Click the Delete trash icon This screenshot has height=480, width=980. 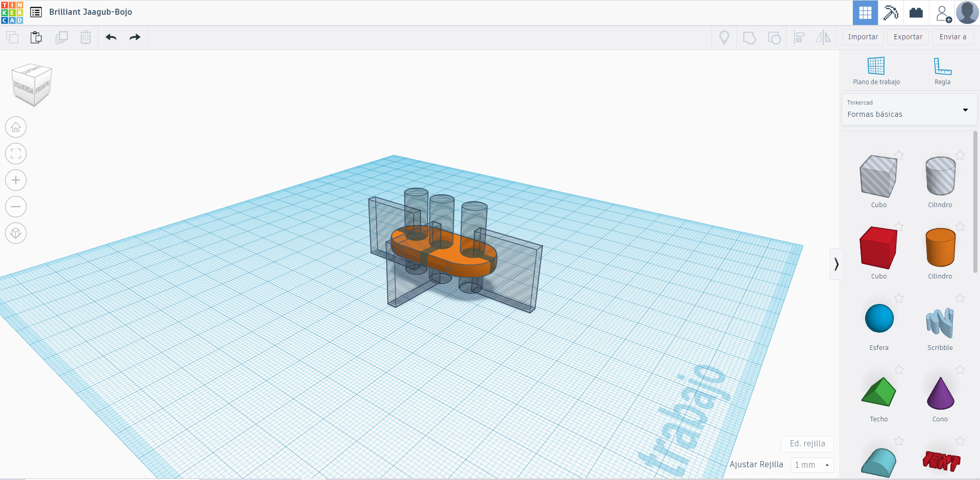point(86,37)
